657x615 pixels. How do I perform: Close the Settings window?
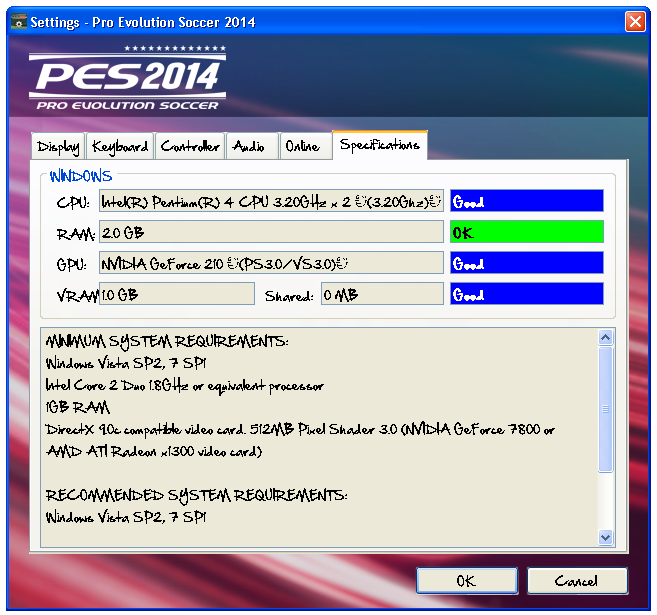click(x=635, y=21)
